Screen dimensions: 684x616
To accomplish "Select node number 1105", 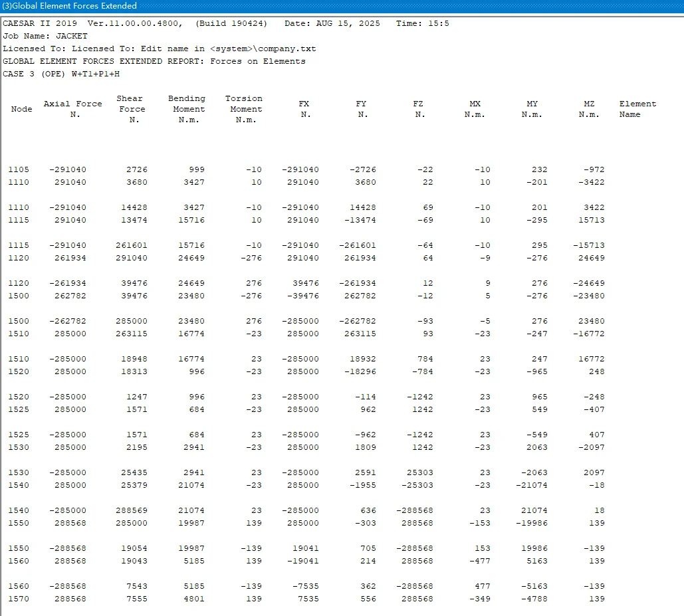I will (x=19, y=169).
